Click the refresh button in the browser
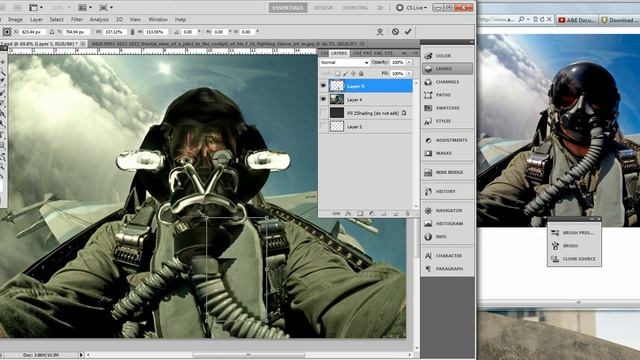The height and width of the screenshot is (360, 640). pos(542,19)
